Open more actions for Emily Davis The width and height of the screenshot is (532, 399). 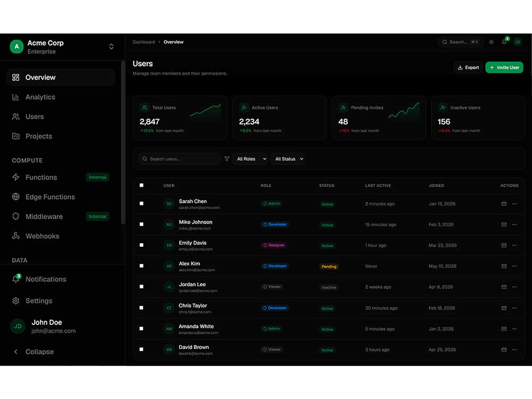tap(514, 245)
